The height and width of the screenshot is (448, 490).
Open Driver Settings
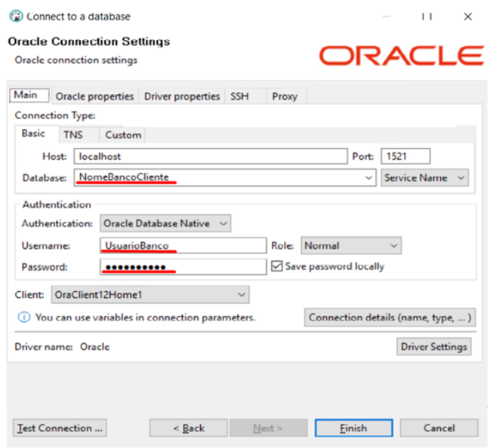coord(433,346)
